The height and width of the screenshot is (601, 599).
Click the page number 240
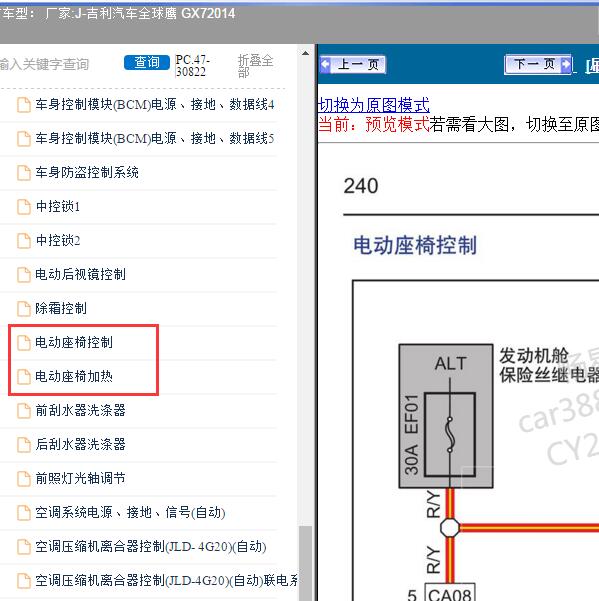361,186
